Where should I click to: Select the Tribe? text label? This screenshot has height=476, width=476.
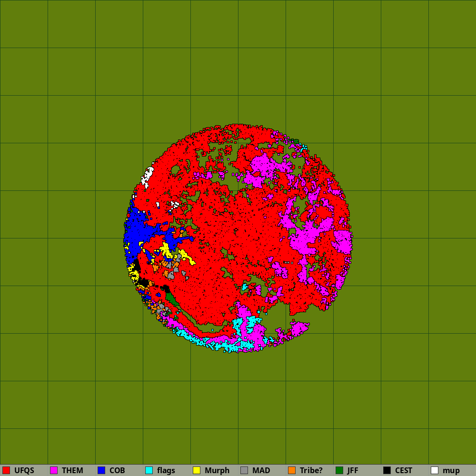[311, 470]
